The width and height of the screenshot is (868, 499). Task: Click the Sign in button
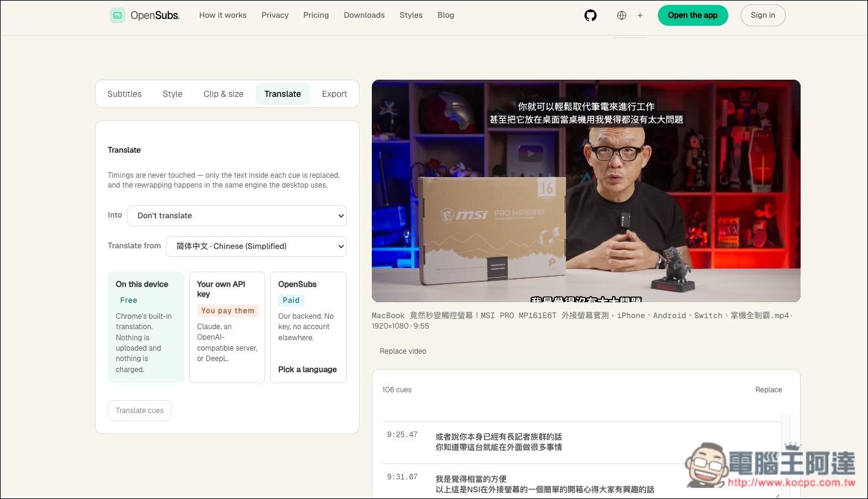tap(763, 15)
